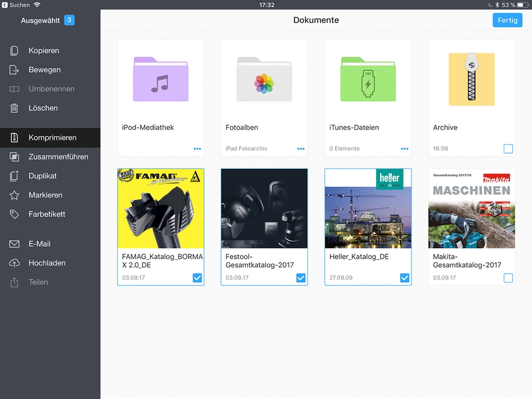Tick the Archive zip file checkbox
The height and width of the screenshot is (399, 532).
508,149
